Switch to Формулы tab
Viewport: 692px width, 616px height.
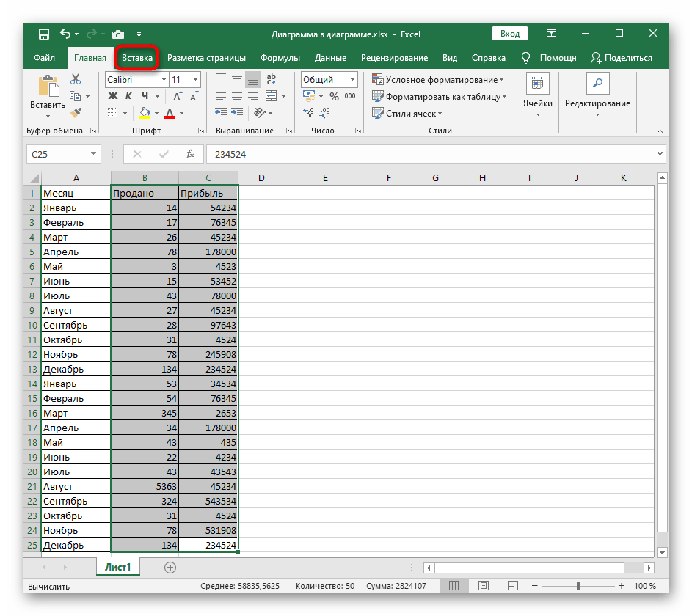tap(280, 58)
